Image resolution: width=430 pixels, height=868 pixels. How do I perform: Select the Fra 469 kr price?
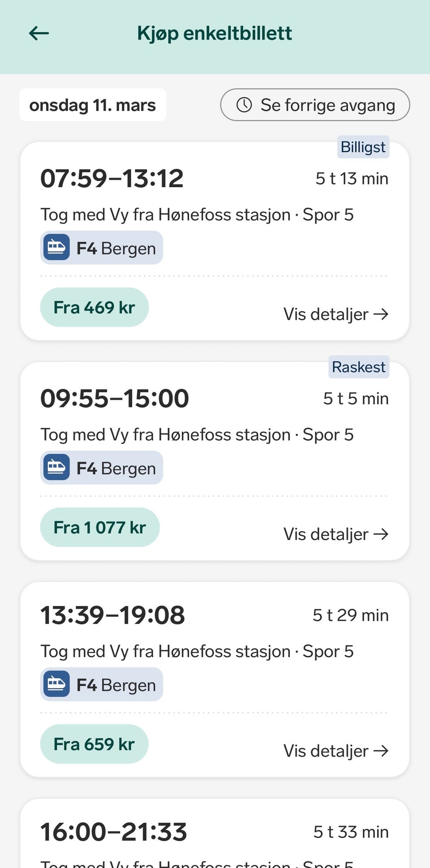click(94, 308)
